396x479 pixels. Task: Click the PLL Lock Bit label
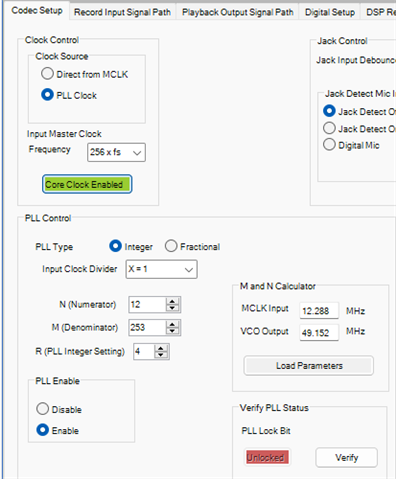(266, 431)
